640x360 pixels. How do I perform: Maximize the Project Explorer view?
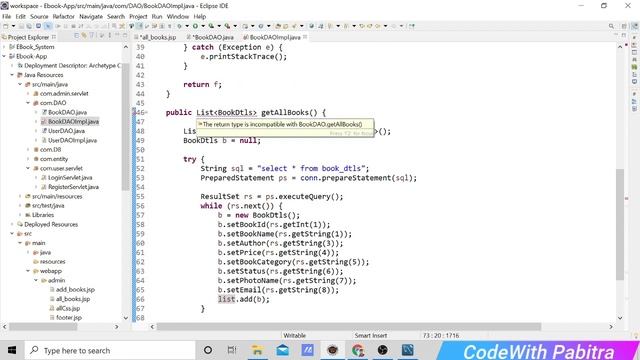(x=125, y=36)
